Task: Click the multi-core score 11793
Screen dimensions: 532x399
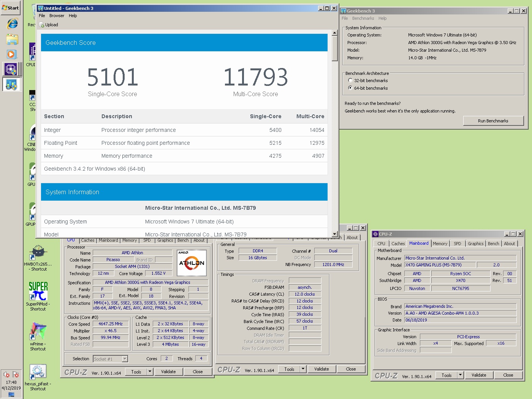Action: point(255,77)
